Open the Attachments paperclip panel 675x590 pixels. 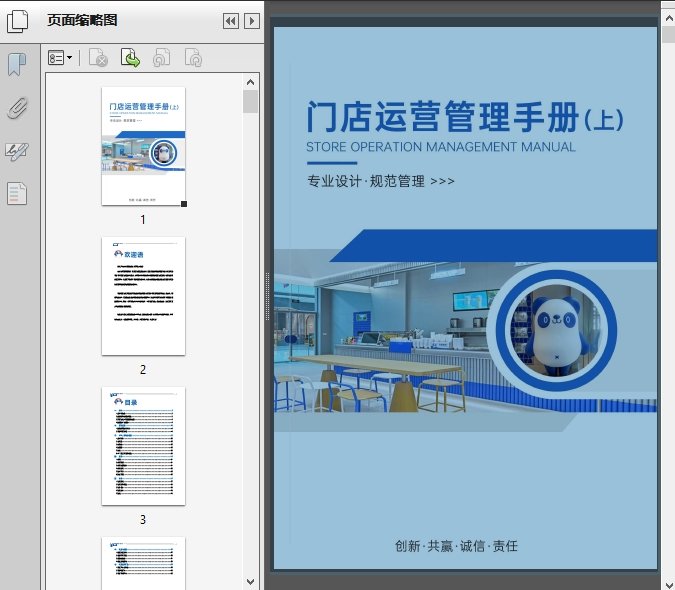(x=18, y=108)
